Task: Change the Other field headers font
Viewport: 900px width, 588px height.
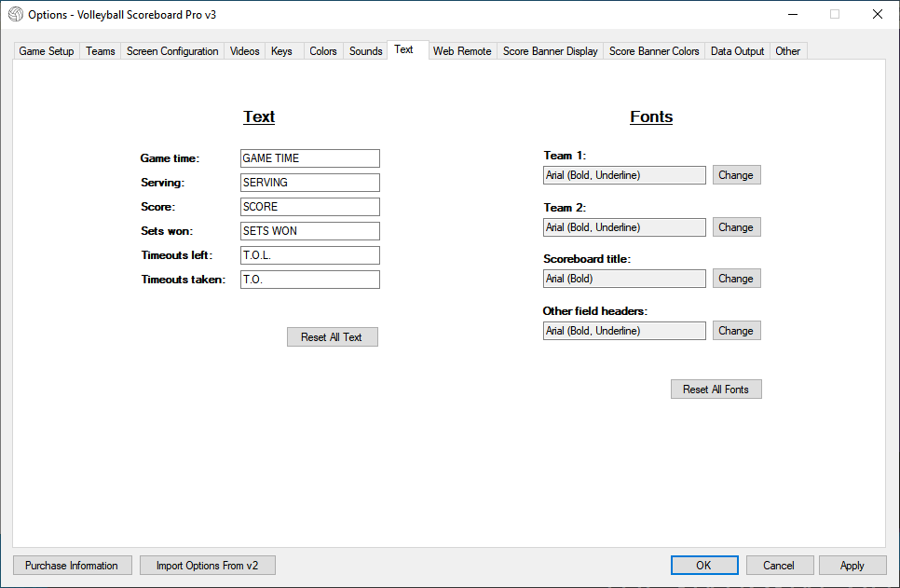Action: (x=736, y=331)
